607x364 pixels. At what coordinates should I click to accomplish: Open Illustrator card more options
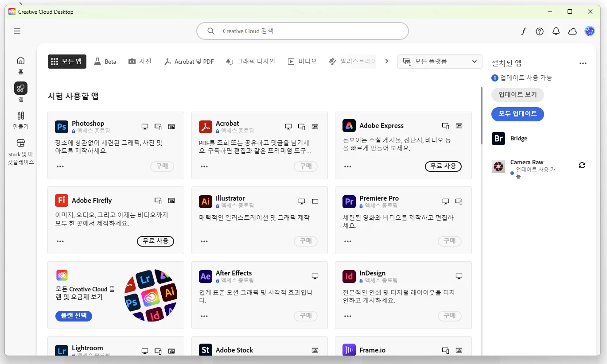[x=204, y=241]
